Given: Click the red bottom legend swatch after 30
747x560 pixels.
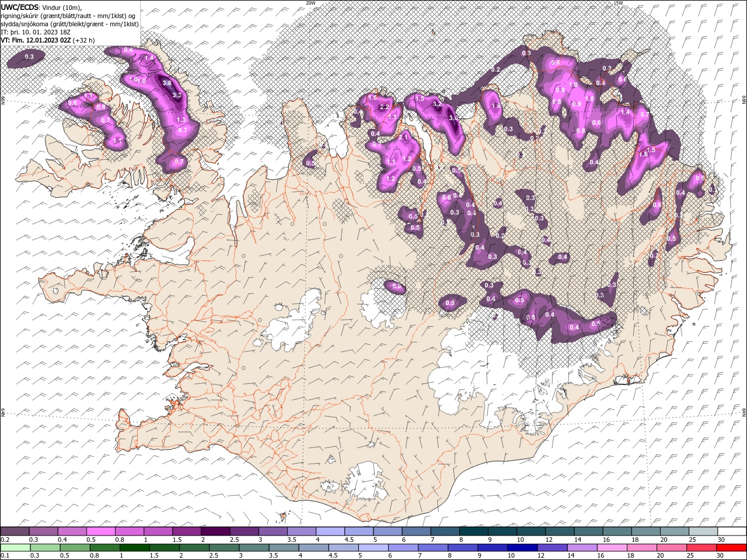Looking at the screenshot, I should pos(731,548).
